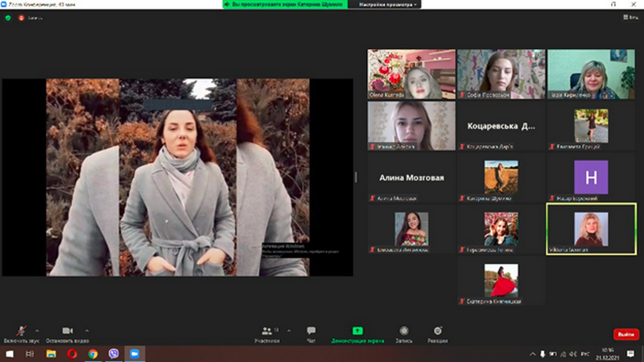Viewport: 644px width, 362px height.
Task: Expand audio options arrow beside microphone
Action: coord(37,331)
